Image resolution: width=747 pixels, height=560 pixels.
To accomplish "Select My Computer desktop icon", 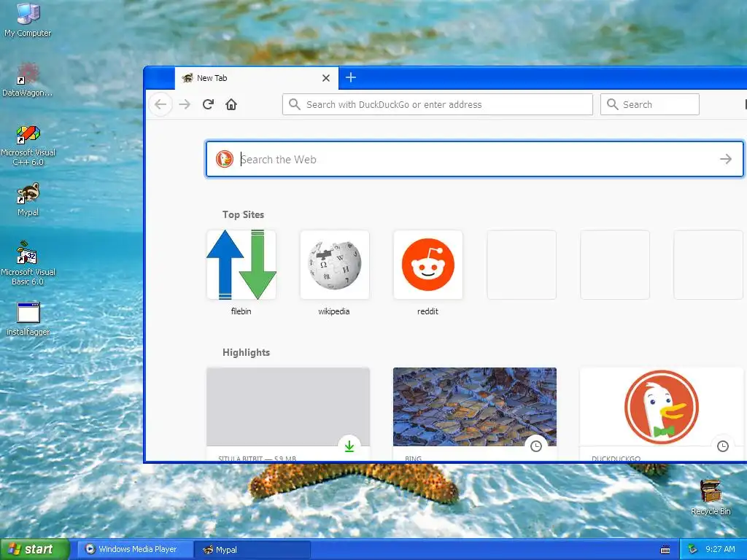I will click(x=28, y=19).
